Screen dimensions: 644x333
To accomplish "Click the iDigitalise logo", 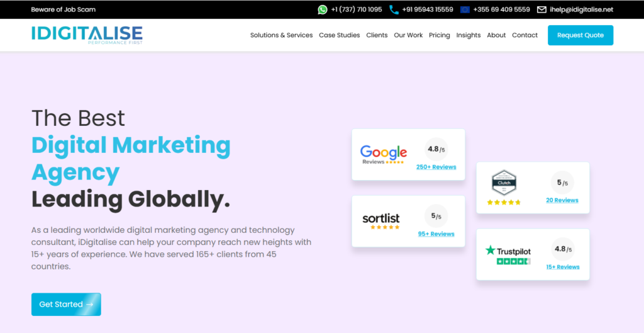I will [x=87, y=35].
